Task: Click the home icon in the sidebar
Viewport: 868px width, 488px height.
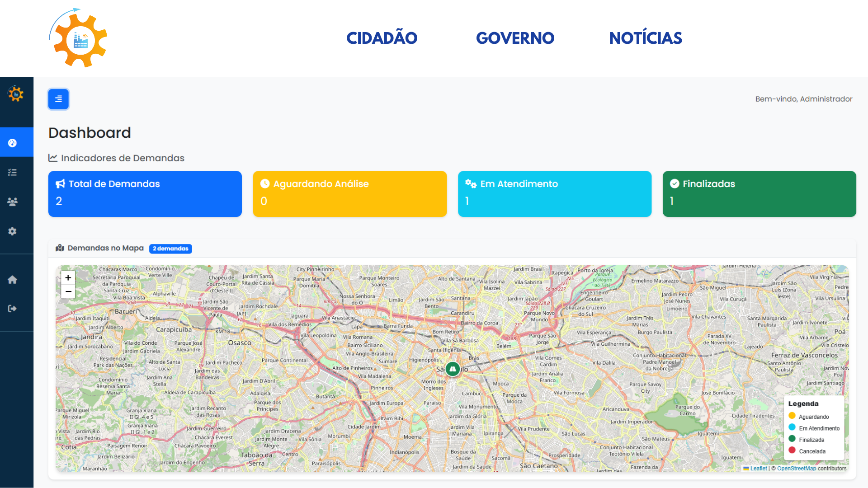Action: point(13,280)
